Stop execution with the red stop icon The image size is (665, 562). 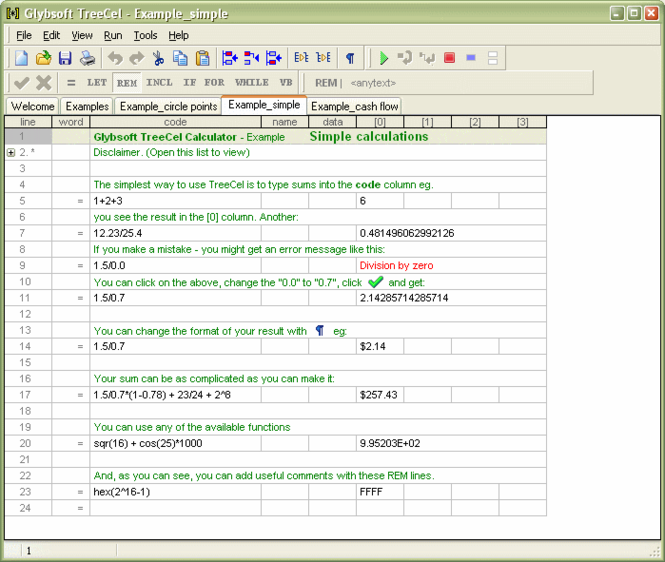tap(449, 58)
